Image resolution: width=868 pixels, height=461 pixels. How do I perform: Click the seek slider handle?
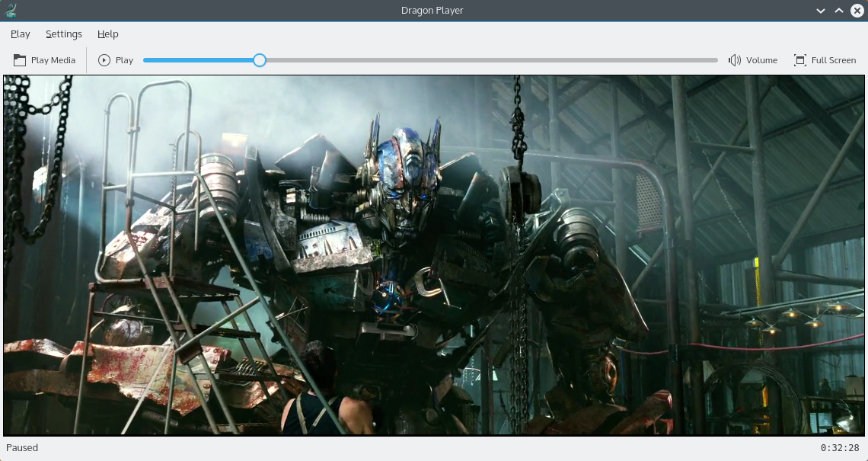260,60
